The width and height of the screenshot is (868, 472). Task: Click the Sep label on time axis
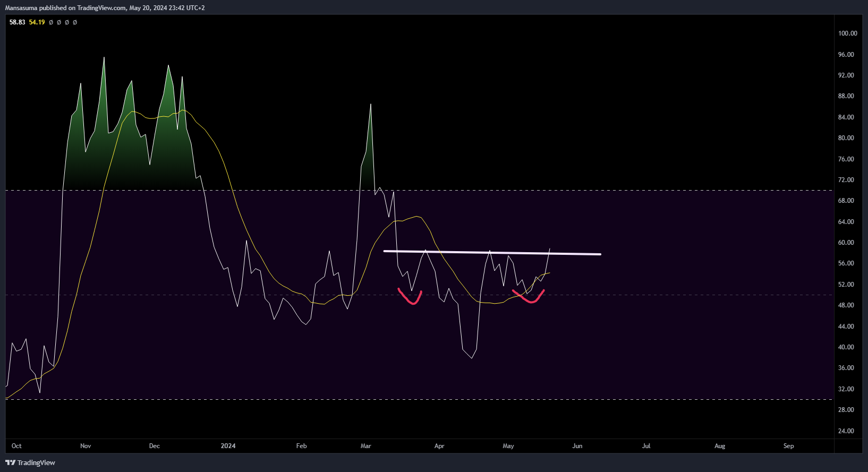click(789, 446)
